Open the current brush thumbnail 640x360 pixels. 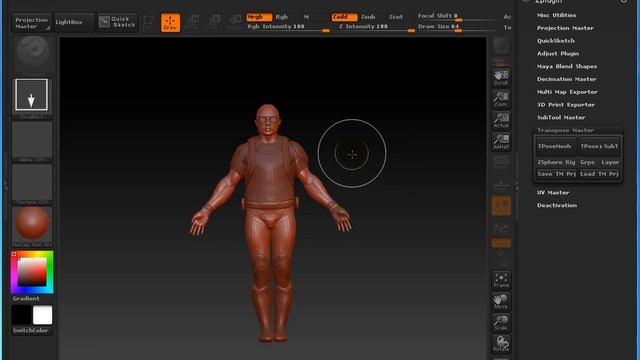pyautogui.click(x=33, y=53)
